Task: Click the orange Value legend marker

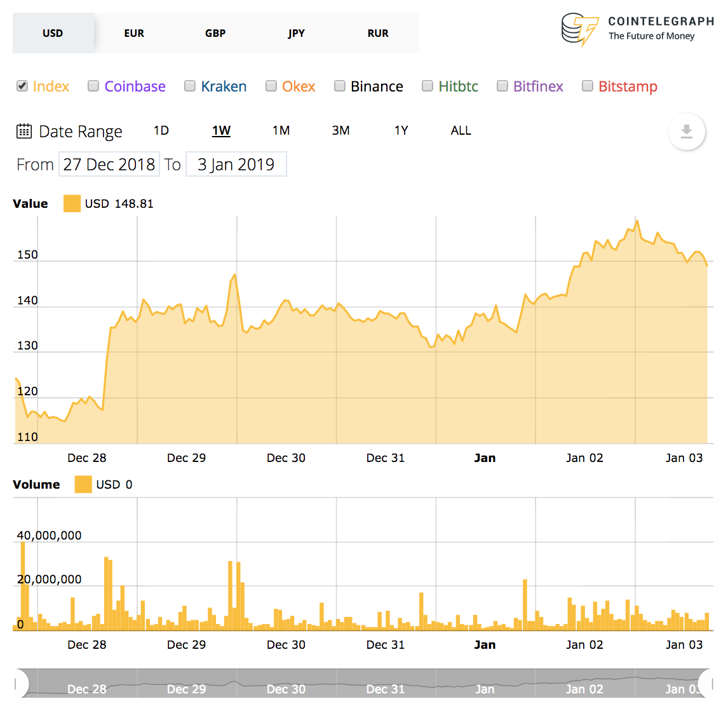Action: click(72, 203)
